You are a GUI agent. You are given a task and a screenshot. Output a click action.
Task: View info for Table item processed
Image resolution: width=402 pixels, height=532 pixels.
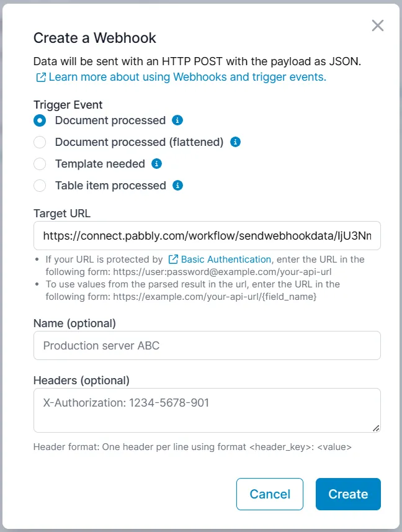click(177, 186)
